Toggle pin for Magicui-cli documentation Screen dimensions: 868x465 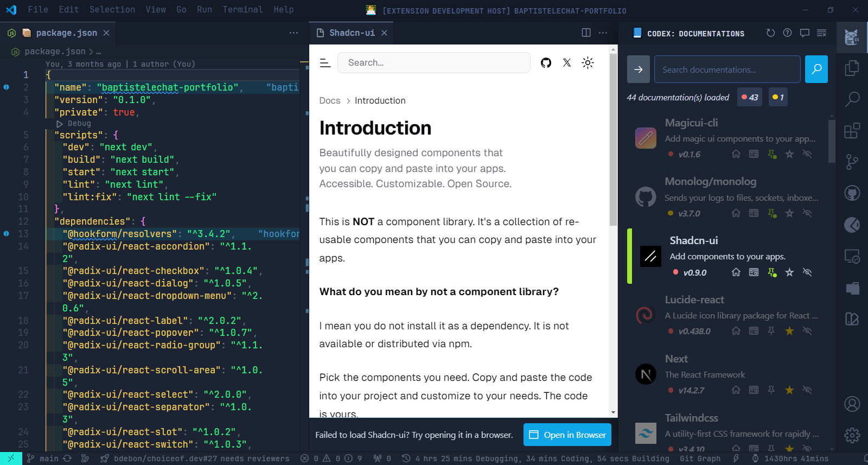tap(771, 154)
